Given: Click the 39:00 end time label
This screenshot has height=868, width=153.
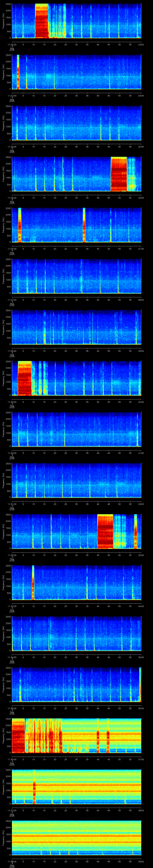Looking at the screenshot, I should [x=141, y=862].
